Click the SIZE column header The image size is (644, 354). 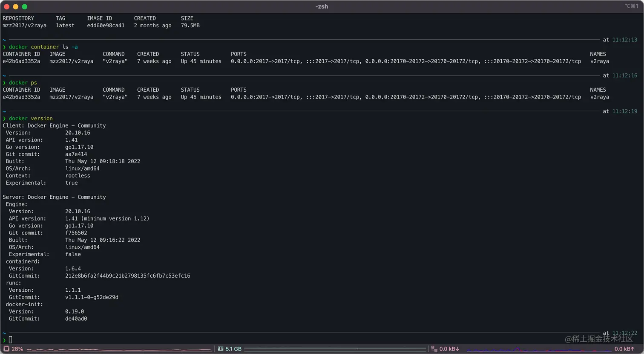(187, 18)
